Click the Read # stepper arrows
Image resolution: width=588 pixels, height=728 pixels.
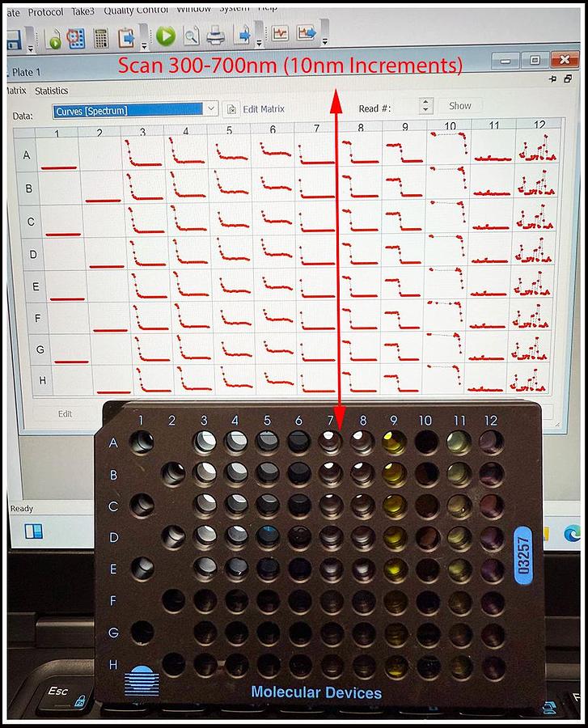[426, 107]
